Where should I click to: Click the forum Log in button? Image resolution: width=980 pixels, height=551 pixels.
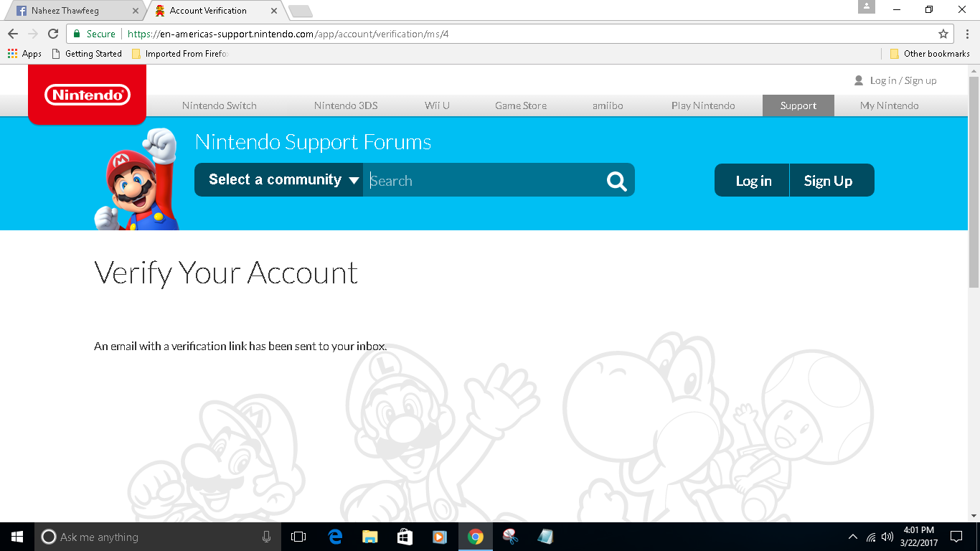pyautogui.click(x=753, y=180)
